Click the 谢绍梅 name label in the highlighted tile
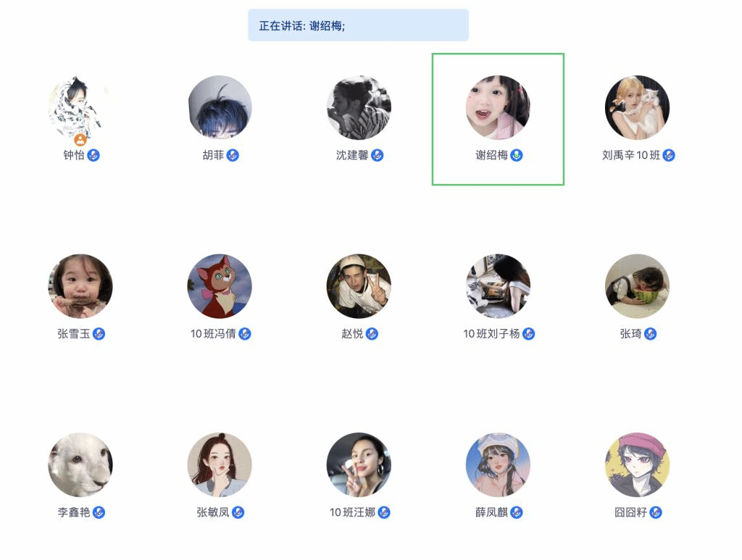This screenshot has height=560, width=742. 491,155
